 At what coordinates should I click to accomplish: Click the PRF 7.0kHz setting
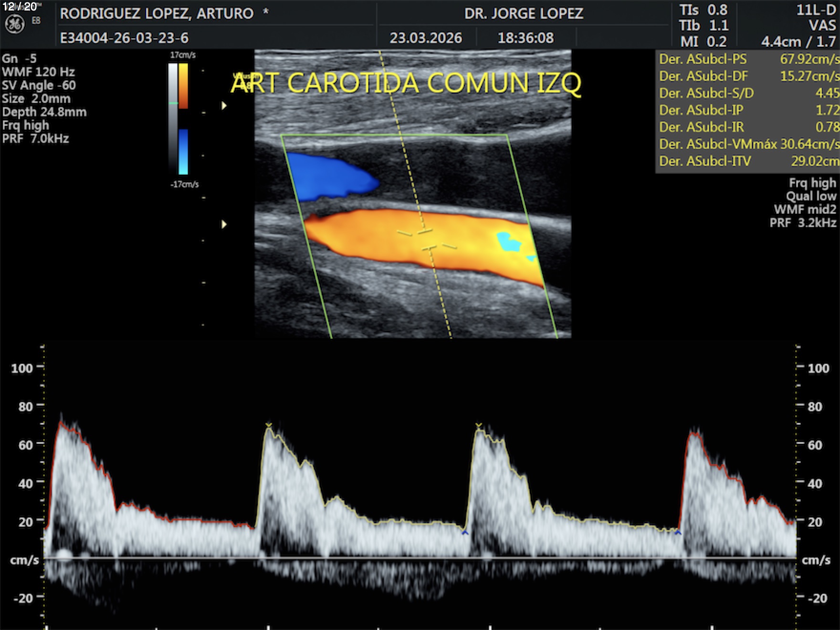[36, 139]
